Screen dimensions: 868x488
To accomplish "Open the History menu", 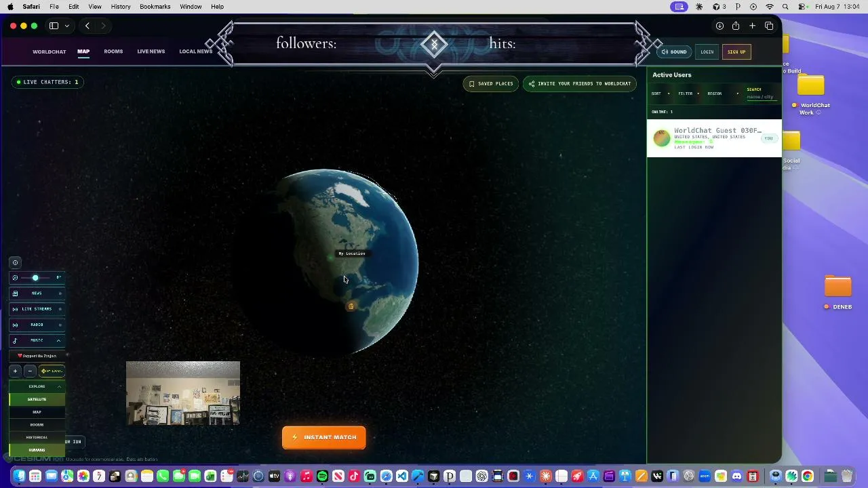I will (x=121, y=7).
